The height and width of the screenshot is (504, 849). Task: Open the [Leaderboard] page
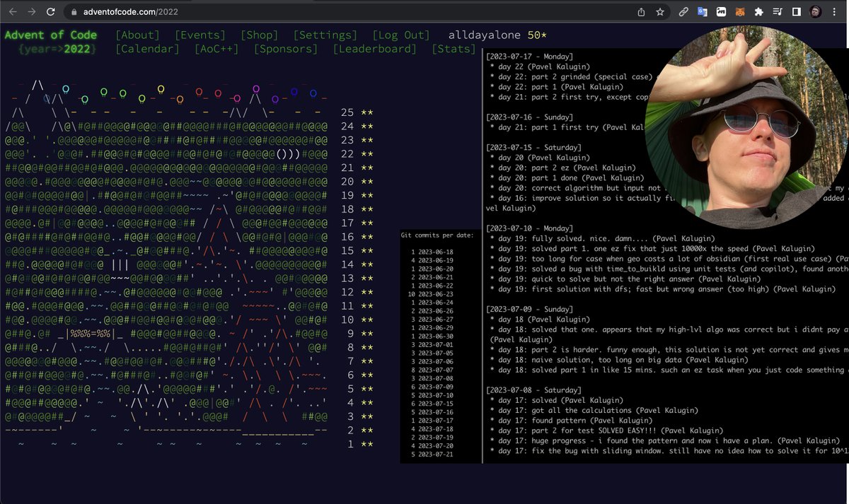(x=375, y=49)
